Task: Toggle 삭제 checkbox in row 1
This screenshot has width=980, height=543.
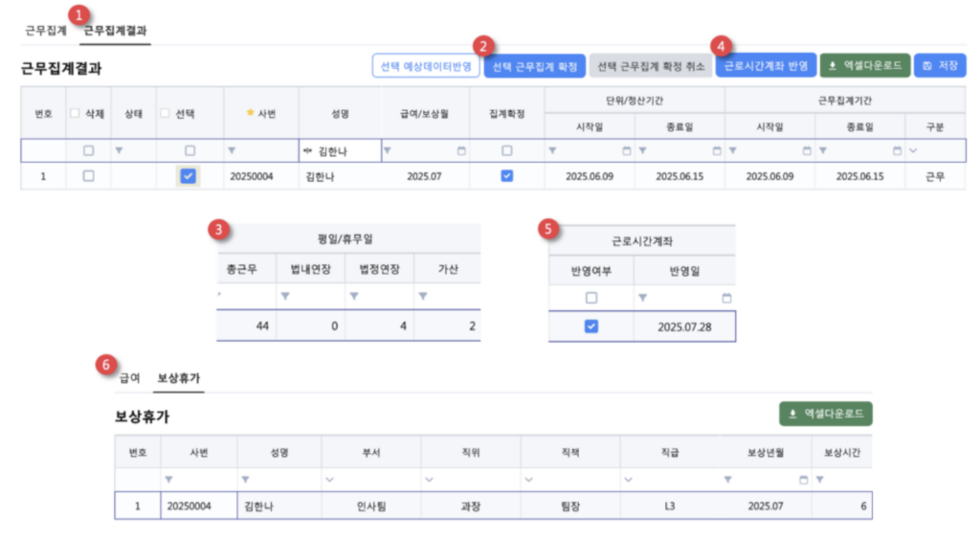Action: point(89,176)
